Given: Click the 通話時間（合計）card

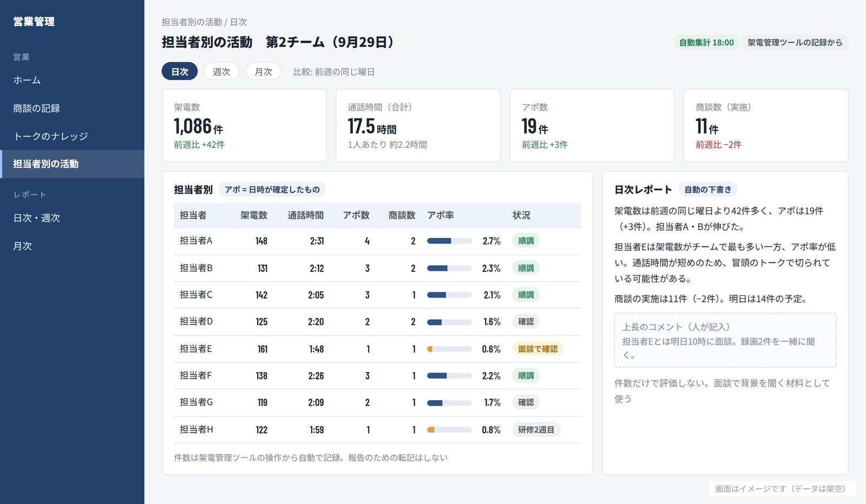Looking at the screenshot, I should pos(418,125).
